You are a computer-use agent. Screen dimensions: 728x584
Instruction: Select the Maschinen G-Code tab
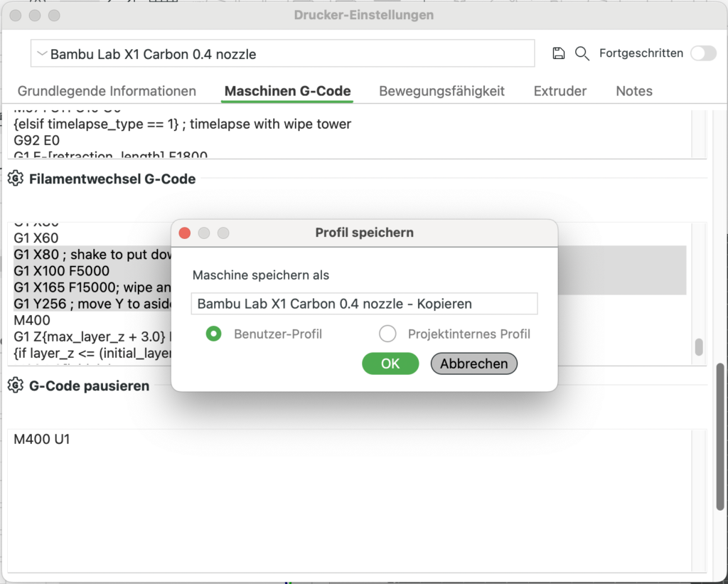pyautogui.click(x=287, y=91)
